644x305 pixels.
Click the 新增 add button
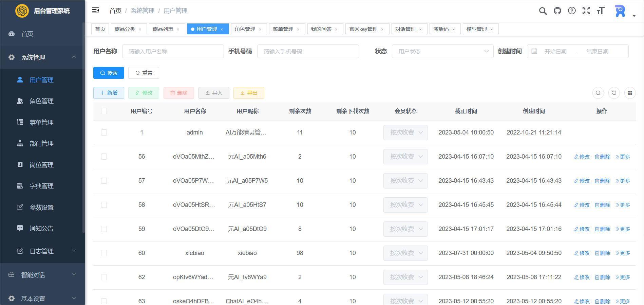point(109,93)
